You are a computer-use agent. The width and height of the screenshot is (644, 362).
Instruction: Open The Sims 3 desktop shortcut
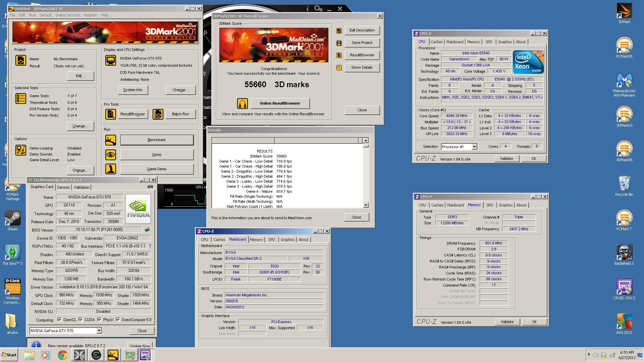pos(12,255)
